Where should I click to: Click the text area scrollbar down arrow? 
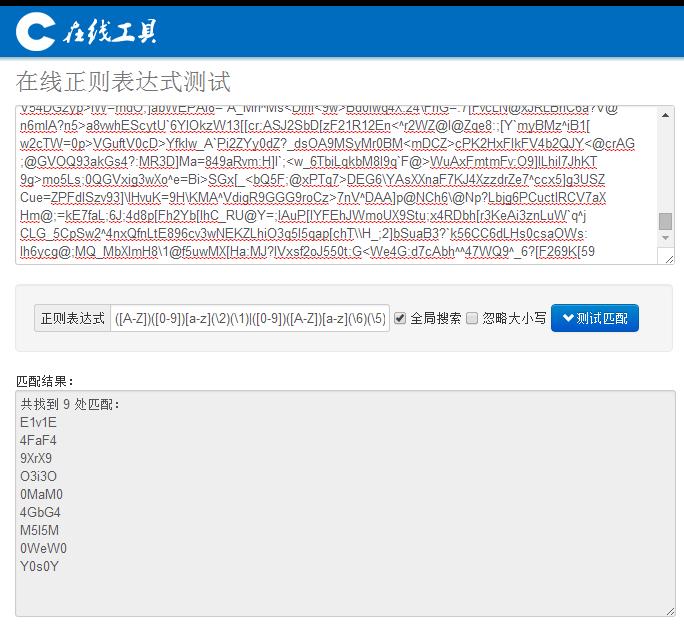(x=665, y=238)
